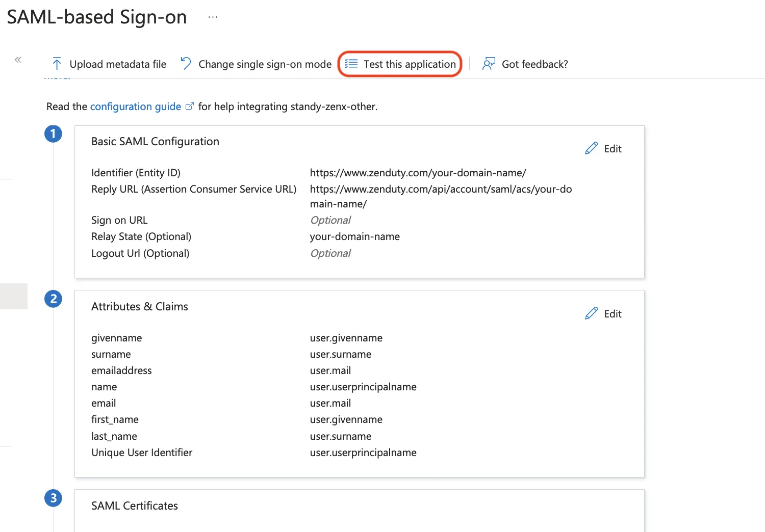Click the Got feedback person icon

point(488,64)
